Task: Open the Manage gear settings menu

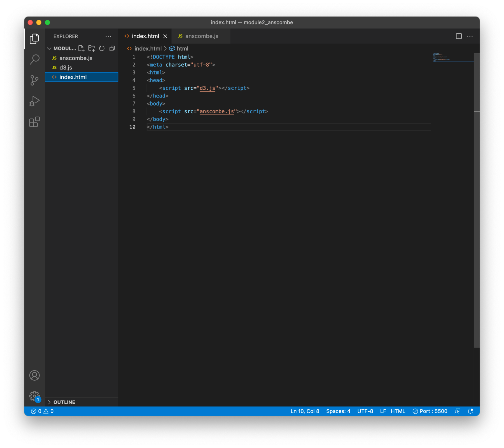Action: [35, 396]
